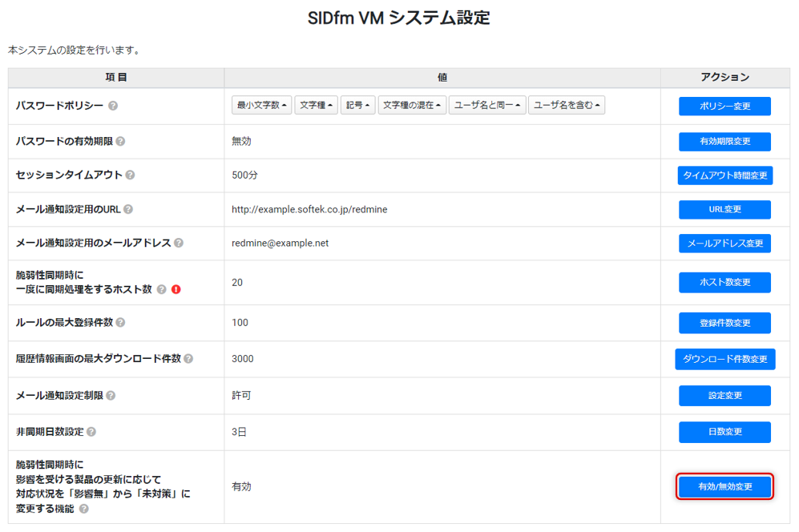799x532 pixels.
Task: Show help for ルールの最大登録件数
Action: [x=120, y=323]
